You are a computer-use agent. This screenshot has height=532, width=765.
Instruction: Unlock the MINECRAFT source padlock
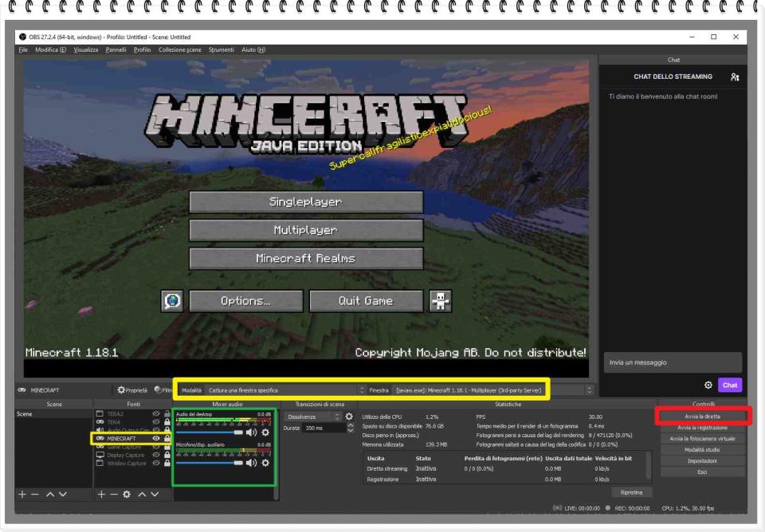[167, 439]
